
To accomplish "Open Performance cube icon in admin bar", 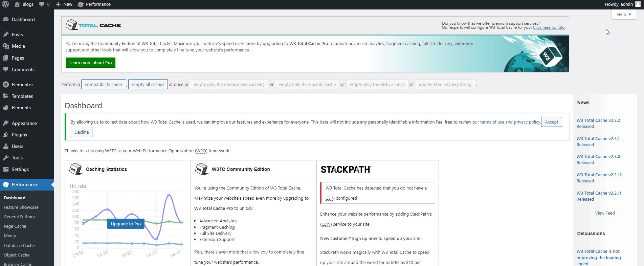I will pyautogui.click(x=81, y=4).
